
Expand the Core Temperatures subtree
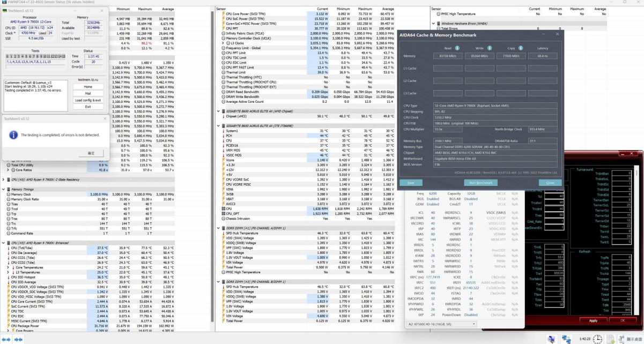(x=8, y=267)
